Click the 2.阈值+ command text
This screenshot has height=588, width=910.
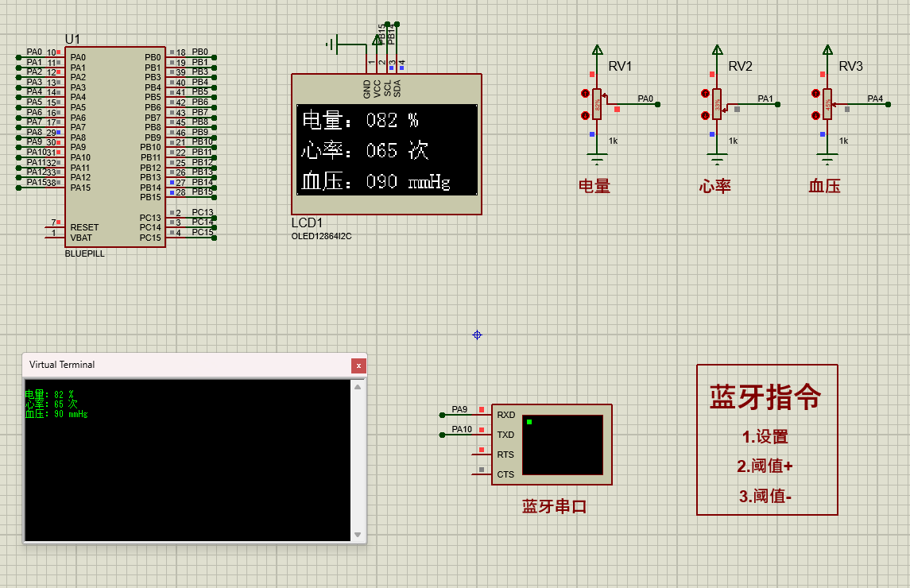(x=765, y=466)
